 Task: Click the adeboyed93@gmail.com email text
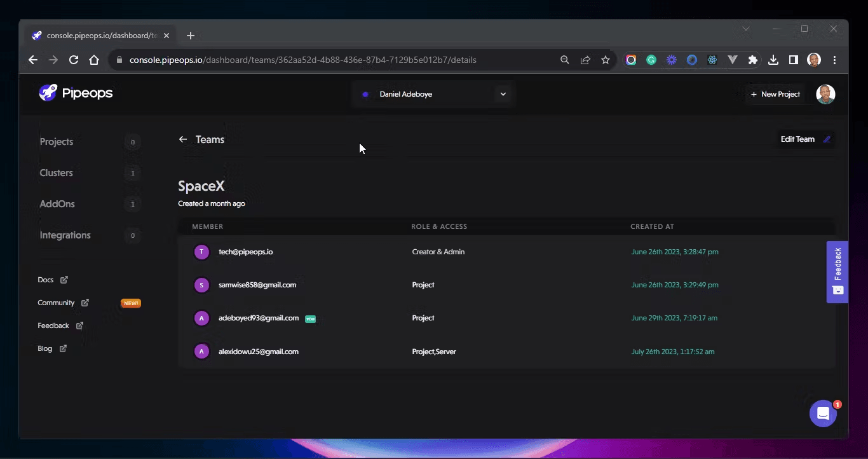259,318
